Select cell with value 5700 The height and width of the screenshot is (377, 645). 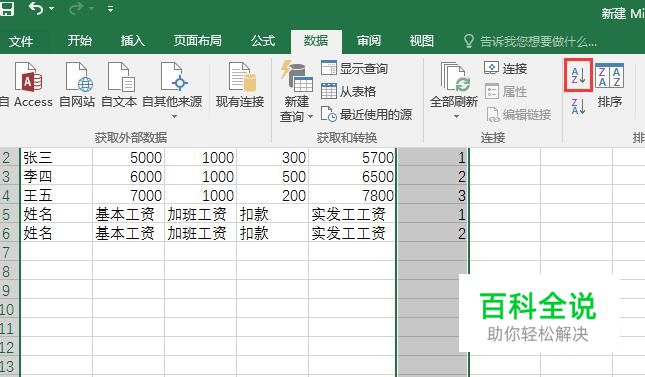click(352, 158)
